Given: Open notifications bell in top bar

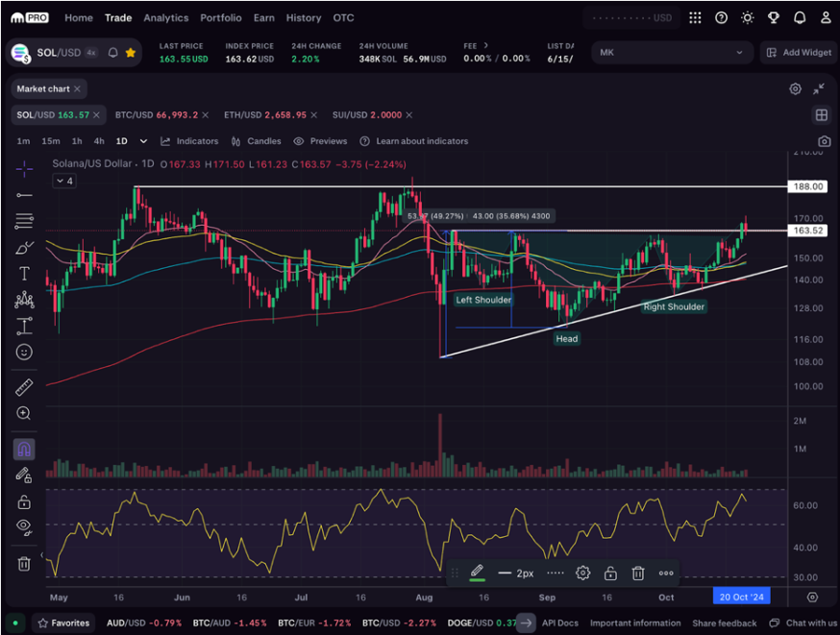Looking at the screenshot, I should (x=800, y=17).
